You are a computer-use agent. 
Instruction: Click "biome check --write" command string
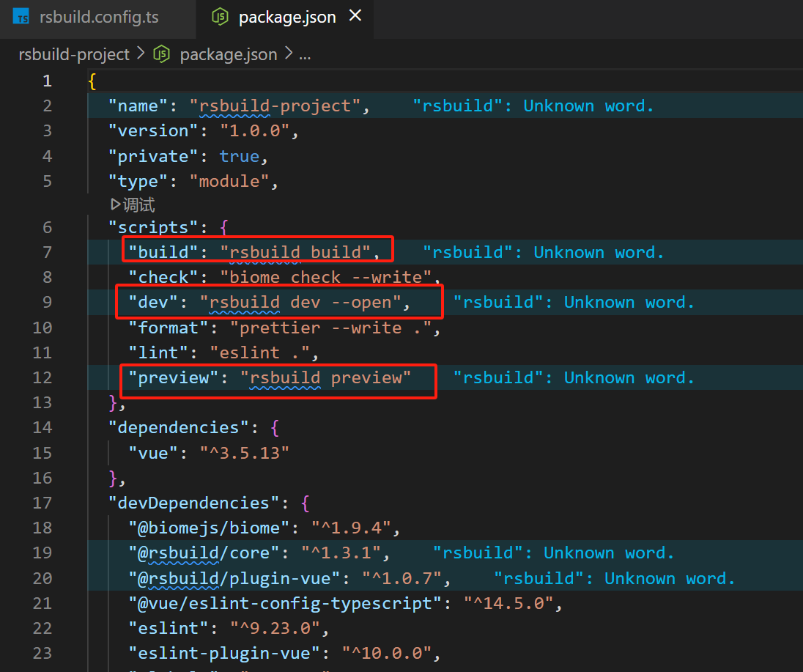pos(326,278)
